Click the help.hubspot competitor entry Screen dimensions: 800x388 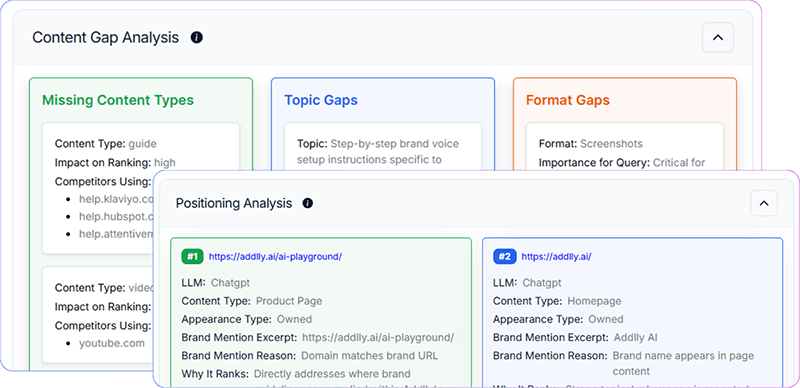tap(116, 216)
